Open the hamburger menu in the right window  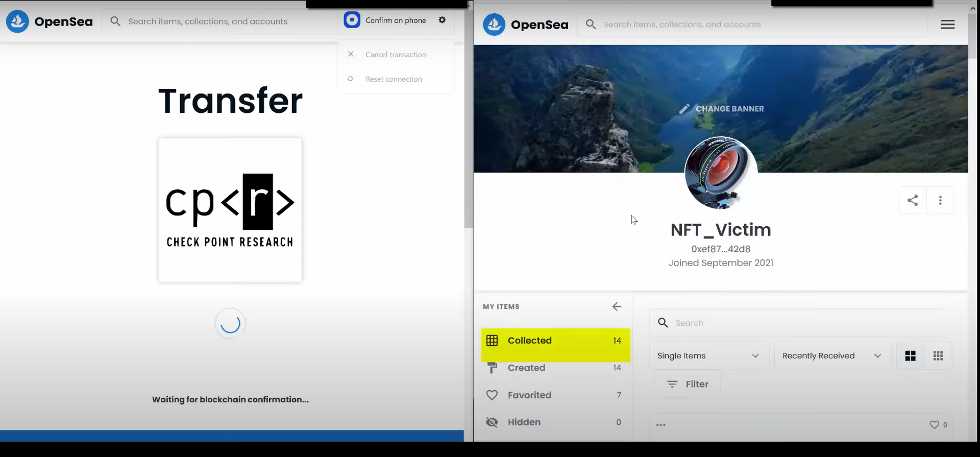947,25
